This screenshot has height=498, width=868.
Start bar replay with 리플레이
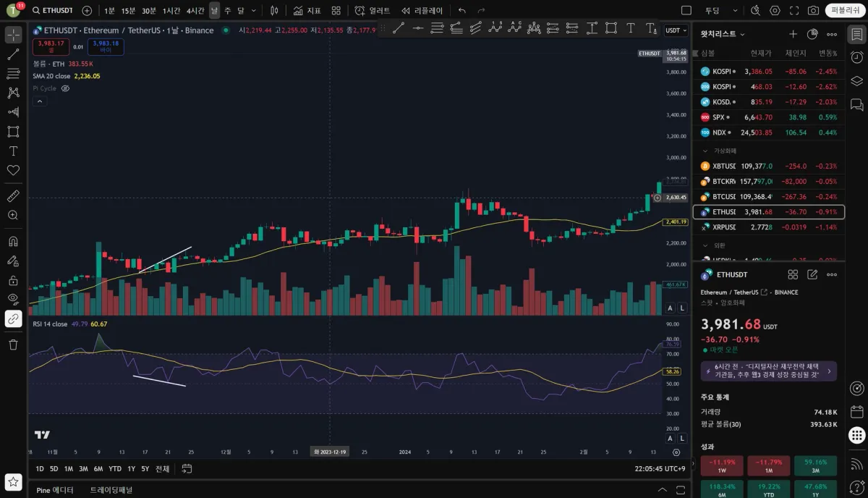pyautogui.click(x=422, y=11)
